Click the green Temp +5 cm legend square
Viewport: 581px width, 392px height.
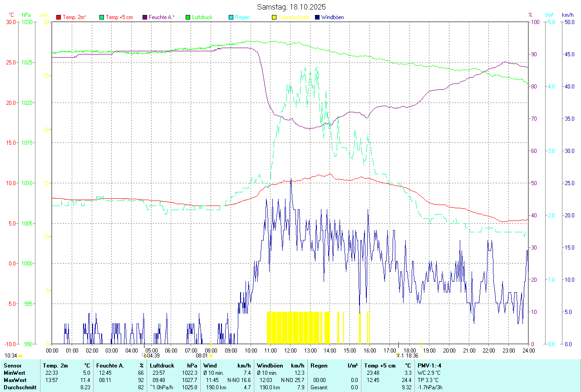point(102,17)
